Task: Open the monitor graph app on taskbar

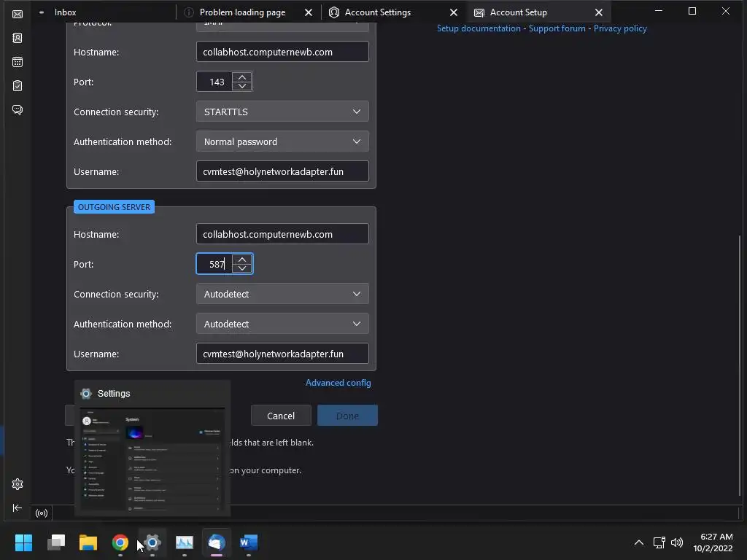Action: pyautogui.click(x=185, y=542)
